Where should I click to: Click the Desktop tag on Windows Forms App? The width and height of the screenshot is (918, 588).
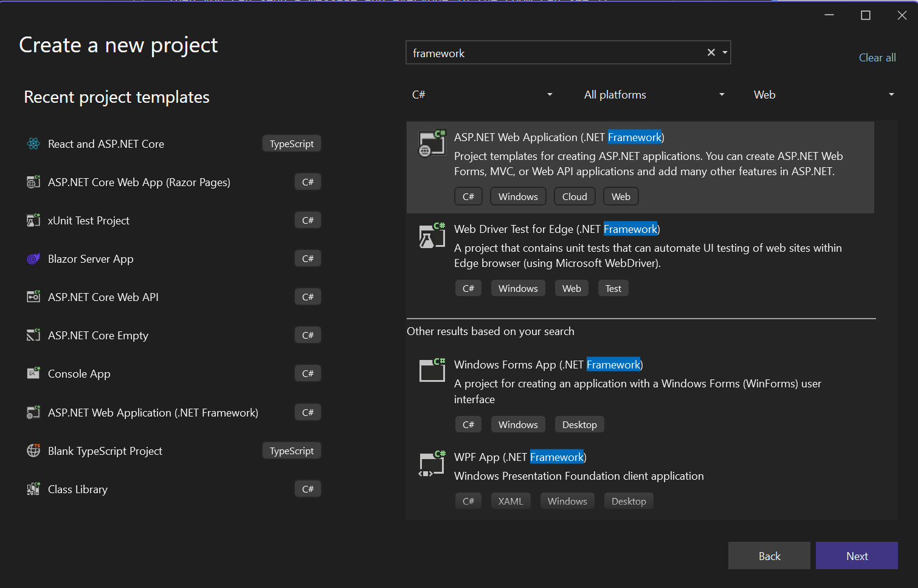[579, 425]
